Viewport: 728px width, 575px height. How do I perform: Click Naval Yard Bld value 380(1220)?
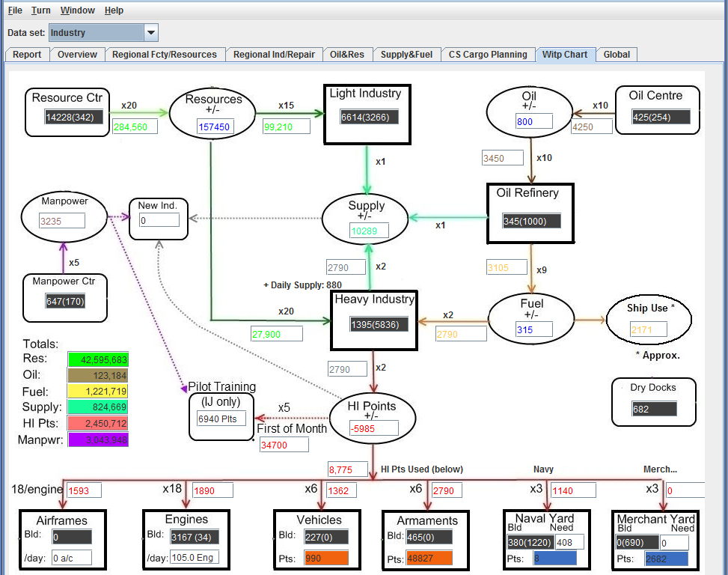[x=530, y=542]
